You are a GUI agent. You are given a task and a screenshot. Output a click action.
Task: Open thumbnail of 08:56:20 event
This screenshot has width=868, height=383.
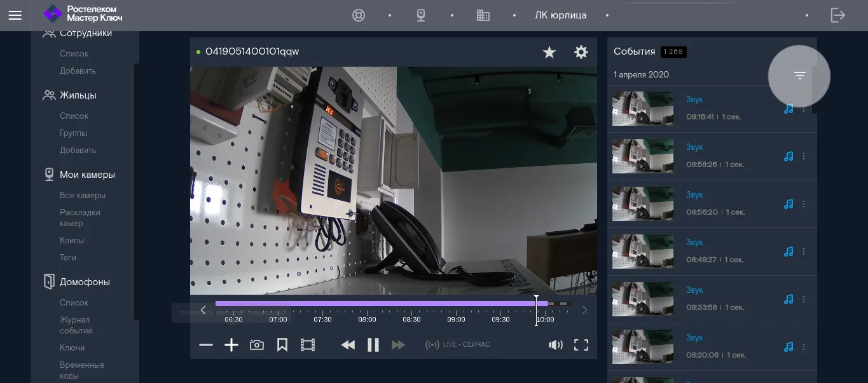point(643,204)
